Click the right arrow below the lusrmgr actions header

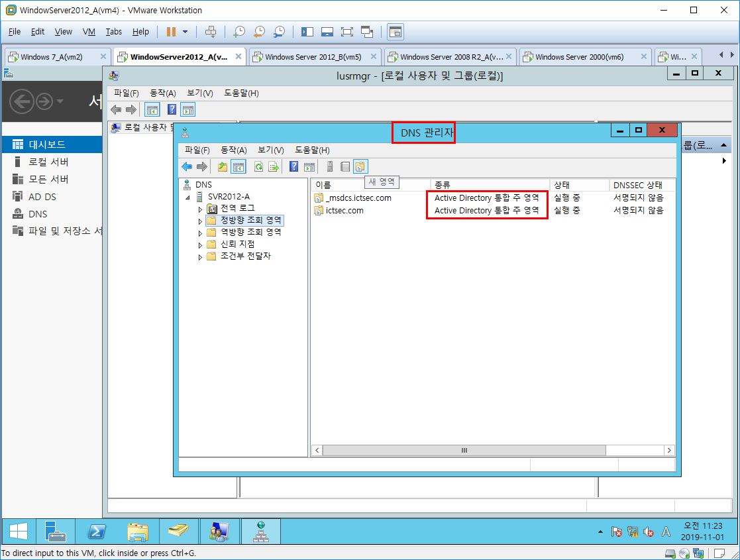click(724, 161)
